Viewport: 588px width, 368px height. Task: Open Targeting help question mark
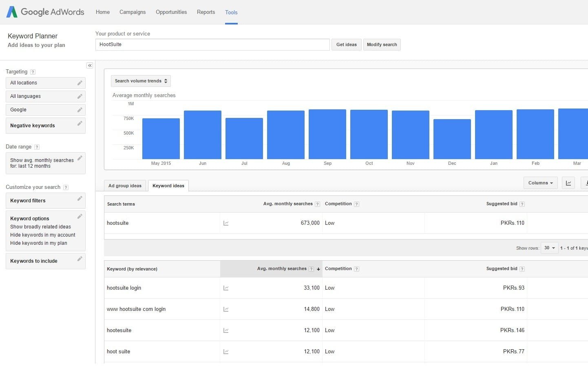[x=33, y=72]
